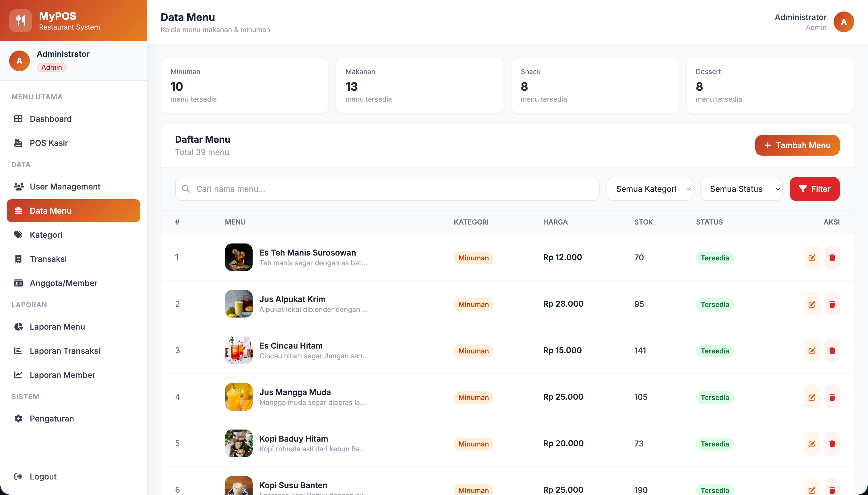Open the Dashboard page

point(73,119)
